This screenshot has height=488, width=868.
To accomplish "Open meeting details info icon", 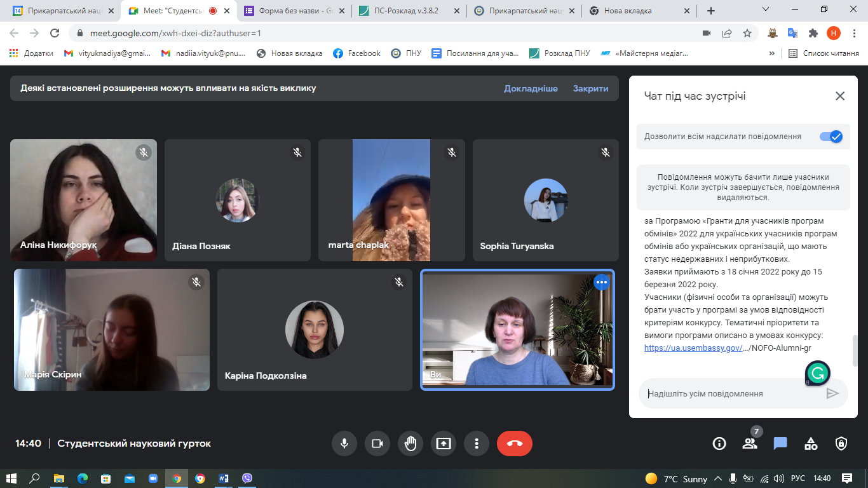I will [719, 444].
